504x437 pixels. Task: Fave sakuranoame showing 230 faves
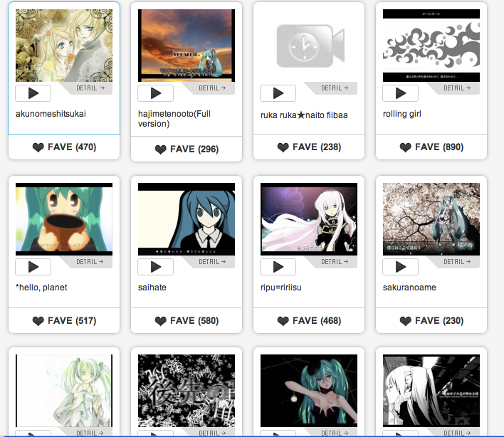point(431,321)
